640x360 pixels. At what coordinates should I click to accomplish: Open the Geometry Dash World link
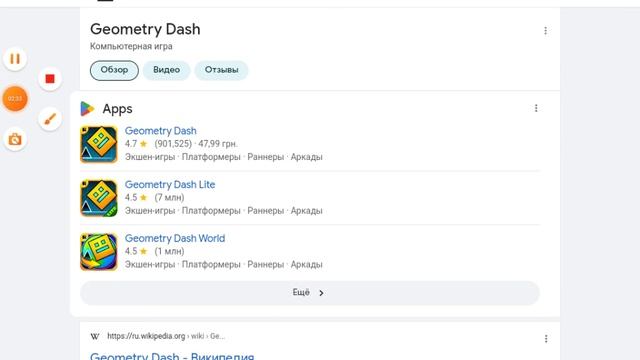175,238
